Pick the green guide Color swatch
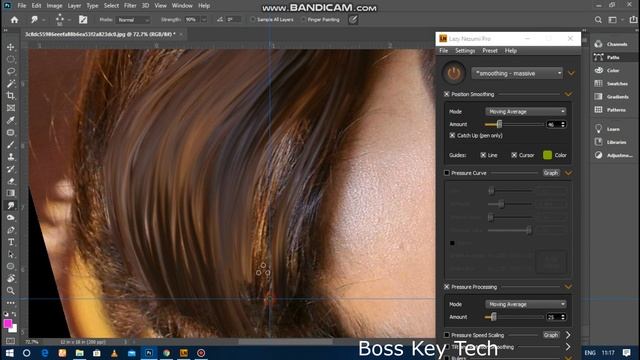This screenshot has width=640, height=360. tap(547, 155)
